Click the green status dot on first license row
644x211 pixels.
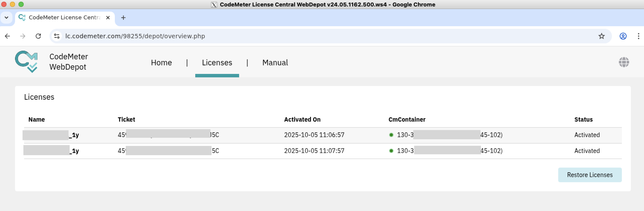point(391,135)
